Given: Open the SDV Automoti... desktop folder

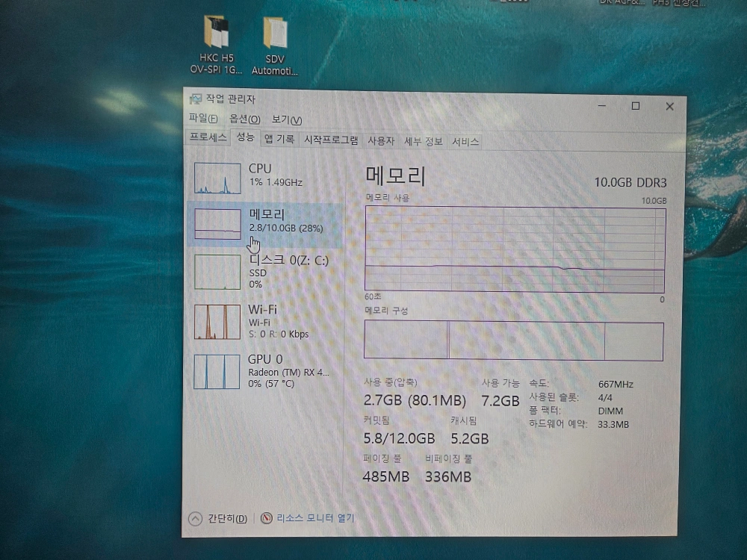Looking at the screenshot, I should (x=275, y=46).
